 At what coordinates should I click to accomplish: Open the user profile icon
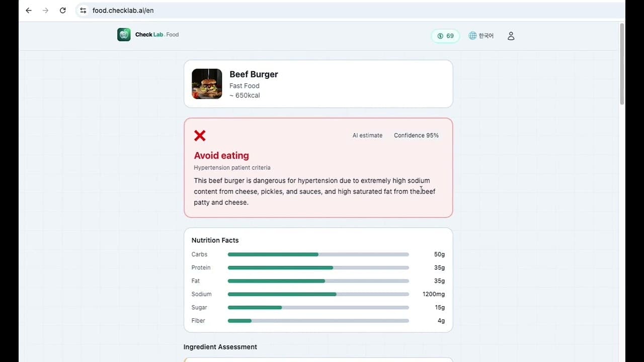coord(511,36)
